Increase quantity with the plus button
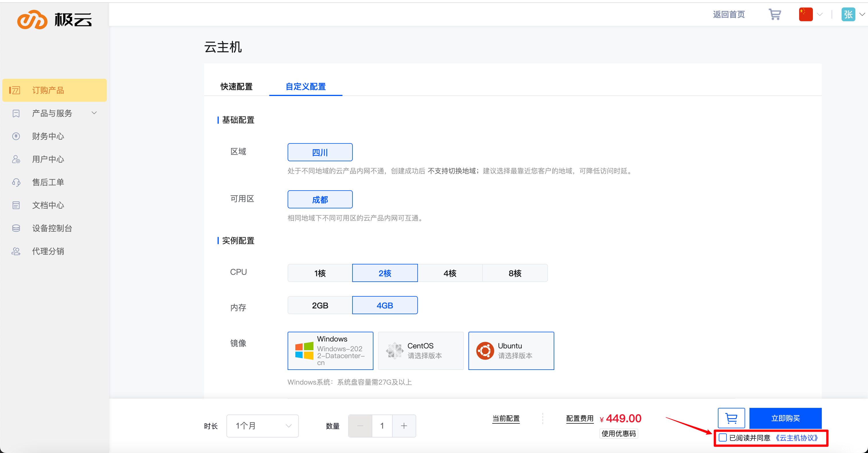The height and width of the screenshot is (453, 868). pos(404,426)
